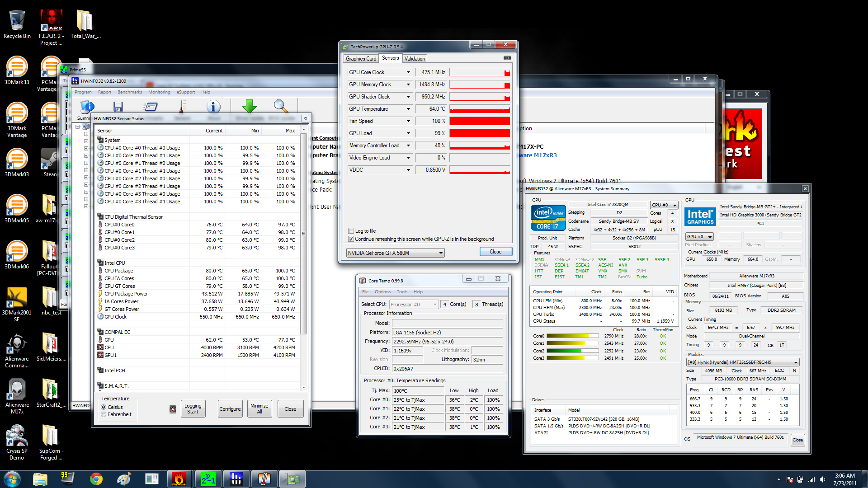The image size is (868, 488).
Task: Click the GPU-Z camera screenshot icon
Action: tap(507, 58)
